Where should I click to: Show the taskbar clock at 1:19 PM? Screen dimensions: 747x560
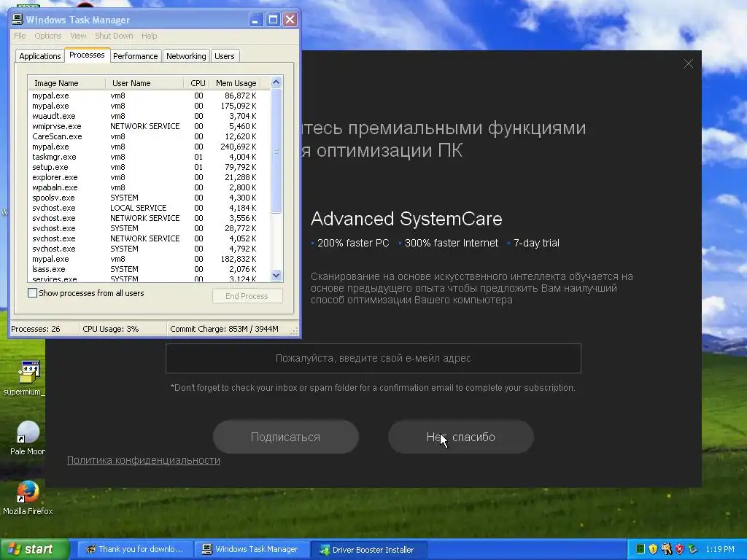click(x=720, y=549)
